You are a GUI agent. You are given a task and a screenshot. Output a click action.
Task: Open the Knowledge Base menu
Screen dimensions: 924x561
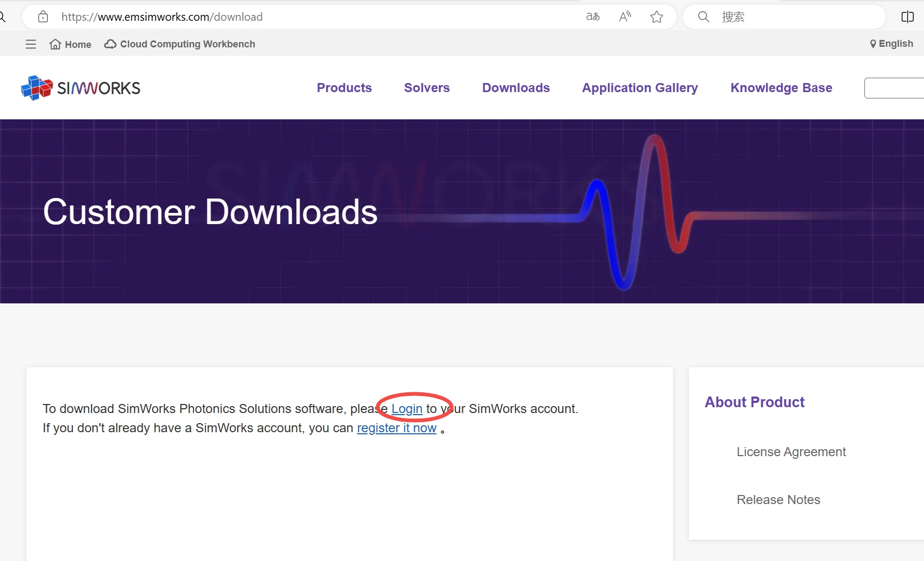click(x=781, y=88)
